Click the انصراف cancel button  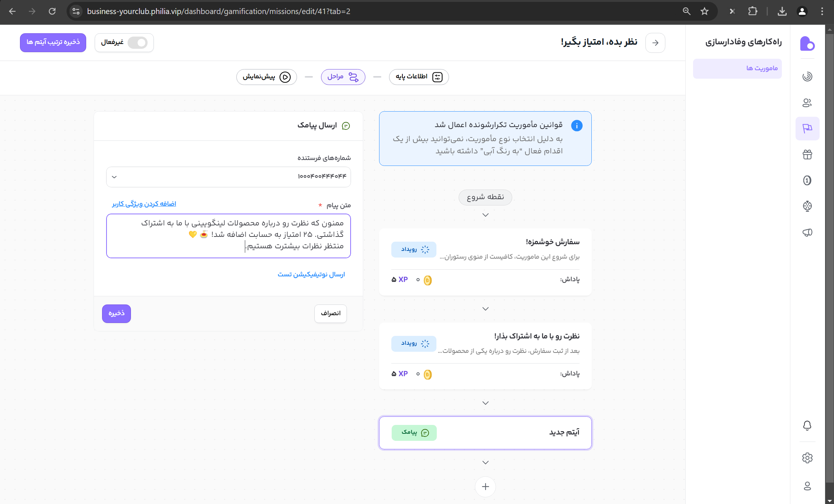[330, 313]
